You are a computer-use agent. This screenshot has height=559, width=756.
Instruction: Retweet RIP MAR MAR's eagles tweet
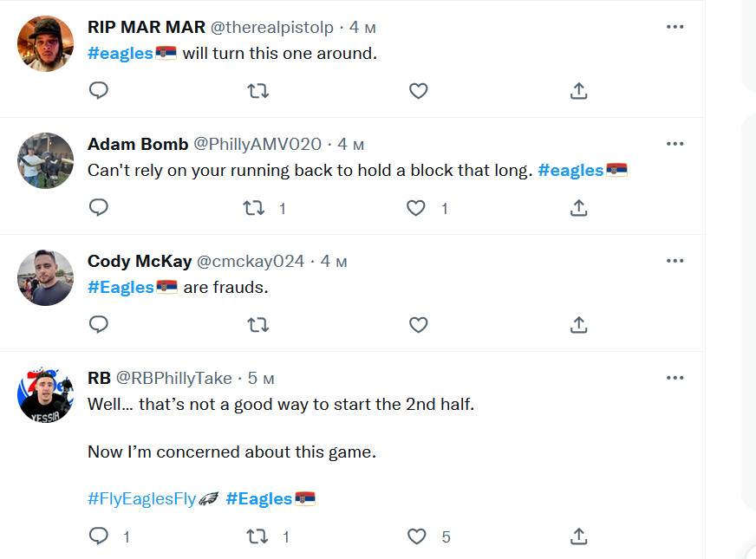[x=257, y=90]
